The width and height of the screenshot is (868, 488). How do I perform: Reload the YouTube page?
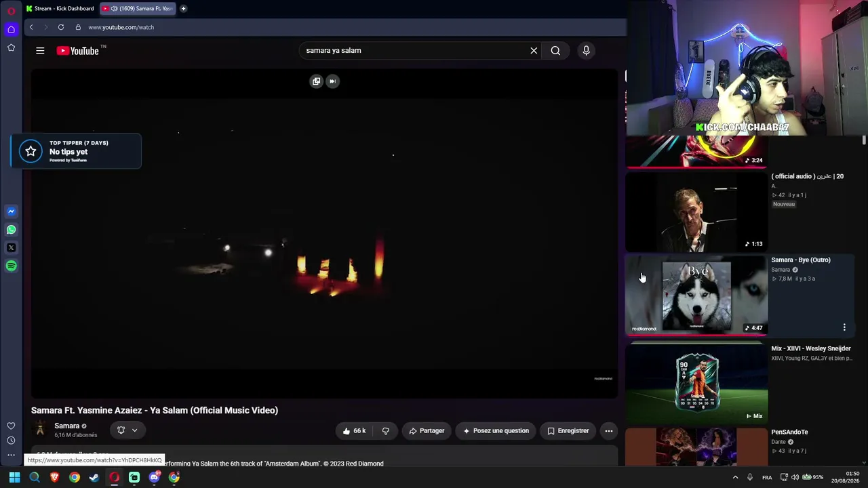61,27
